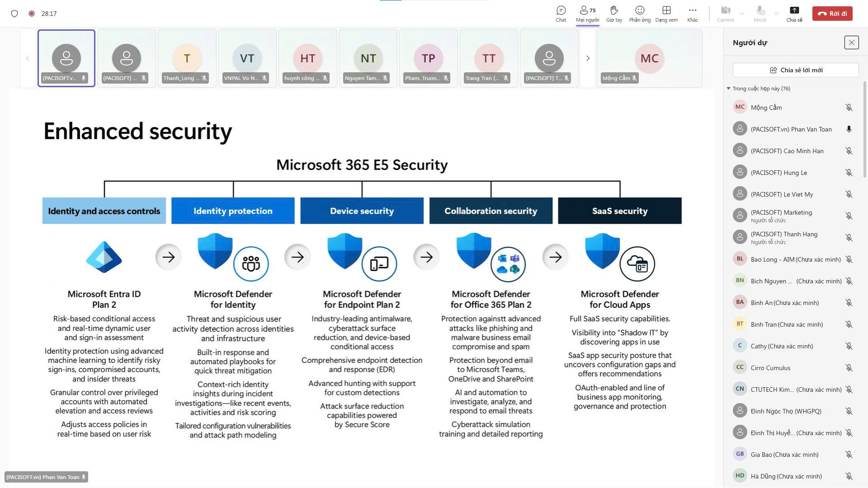Viewport: 868px width, 488px height.
Task: Select the large Mộng Cầm tile
Action: tap(649, 58)
